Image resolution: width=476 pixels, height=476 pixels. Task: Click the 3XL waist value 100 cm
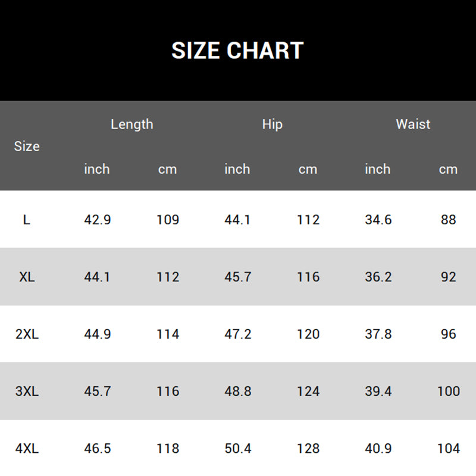(x=449, y=391)
